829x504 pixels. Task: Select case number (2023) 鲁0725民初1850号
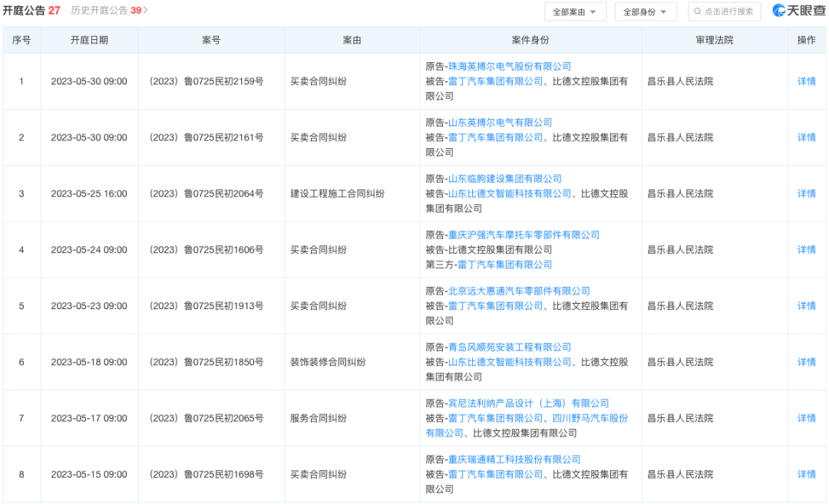tap(206, 362)
